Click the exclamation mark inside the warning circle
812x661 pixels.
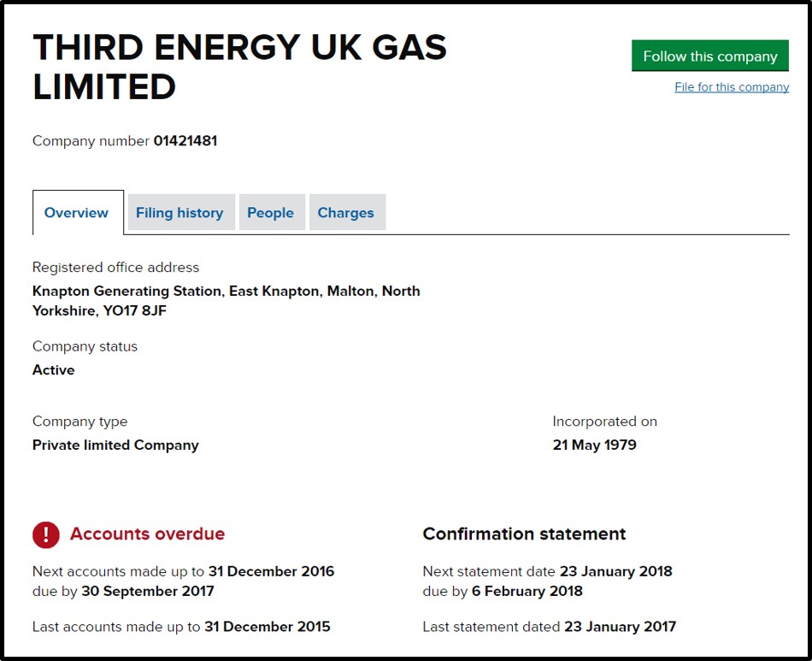(44, 534)
